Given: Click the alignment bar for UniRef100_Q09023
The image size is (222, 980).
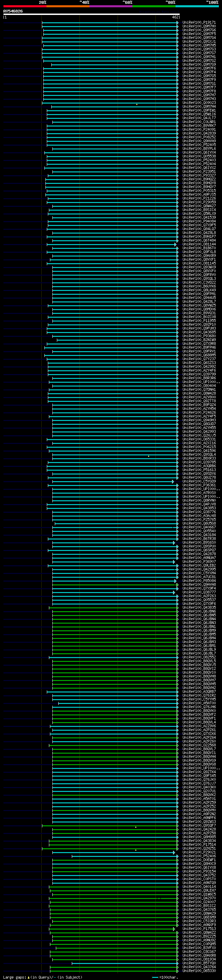Looking at the screenshot, I should (110, 103).
